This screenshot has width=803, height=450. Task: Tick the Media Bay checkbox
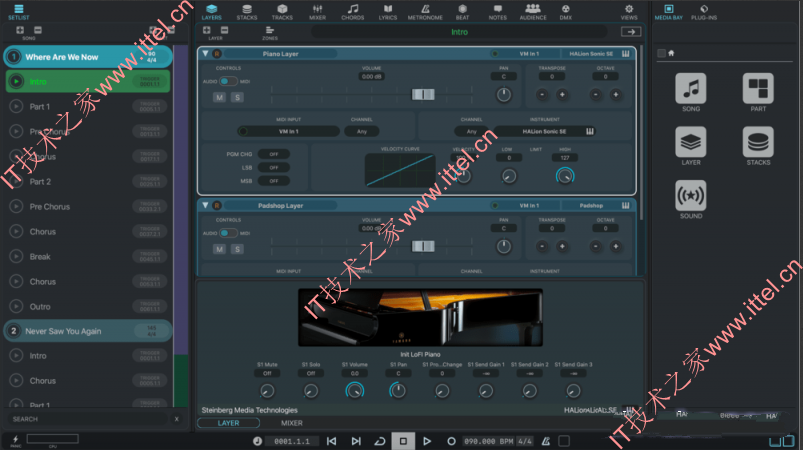(x=662, y=53)
